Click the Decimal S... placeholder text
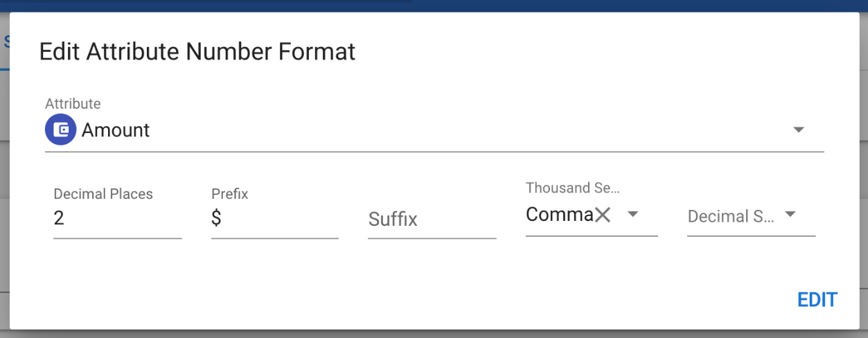Image resolution: width=868 pixels, height=338 pixels. (x=729, y=217)
